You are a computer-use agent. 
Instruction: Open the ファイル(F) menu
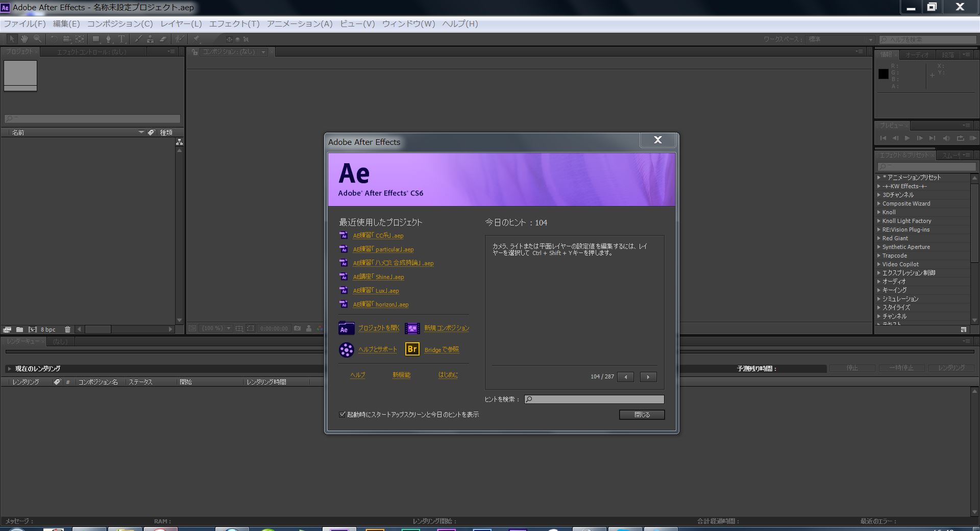(24, 23)
